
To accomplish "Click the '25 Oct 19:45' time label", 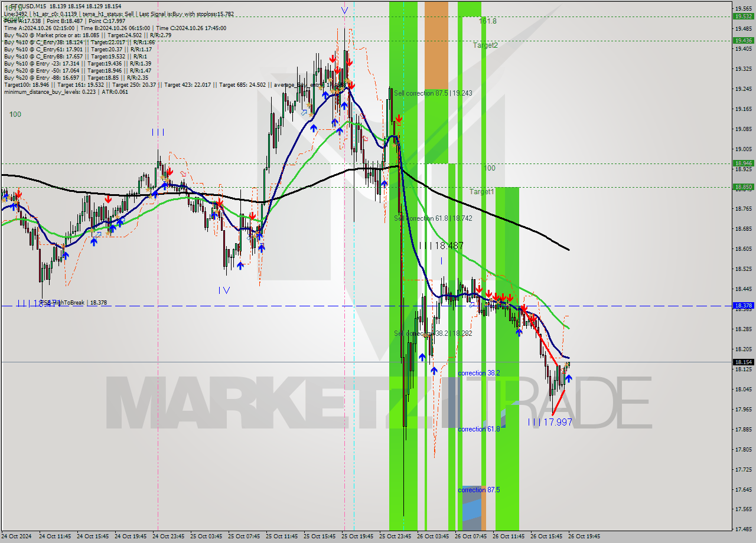I will tap(357, 537).
